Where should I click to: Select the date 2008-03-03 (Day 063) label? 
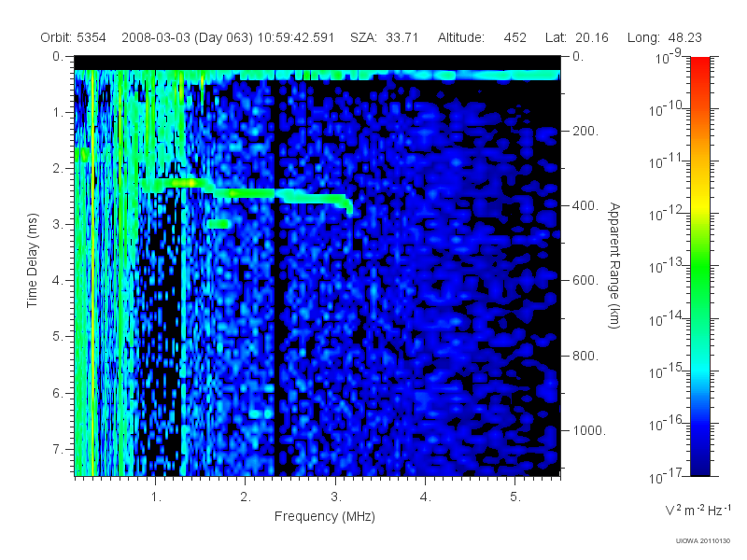(x=188, y=37)
